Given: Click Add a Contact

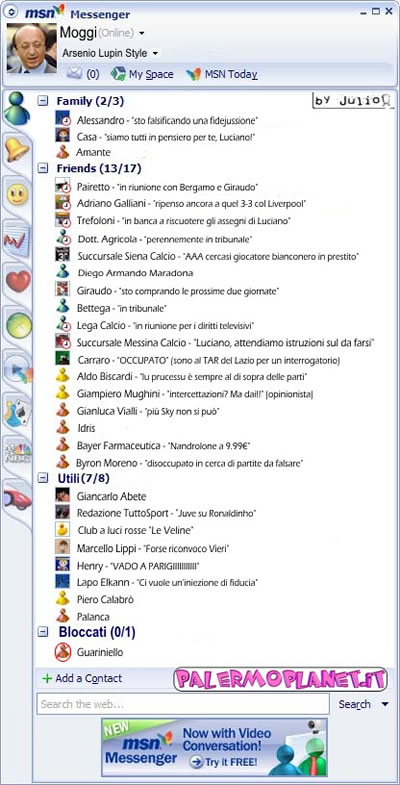Looking at the screenshot, I should [x=89, y=678].
